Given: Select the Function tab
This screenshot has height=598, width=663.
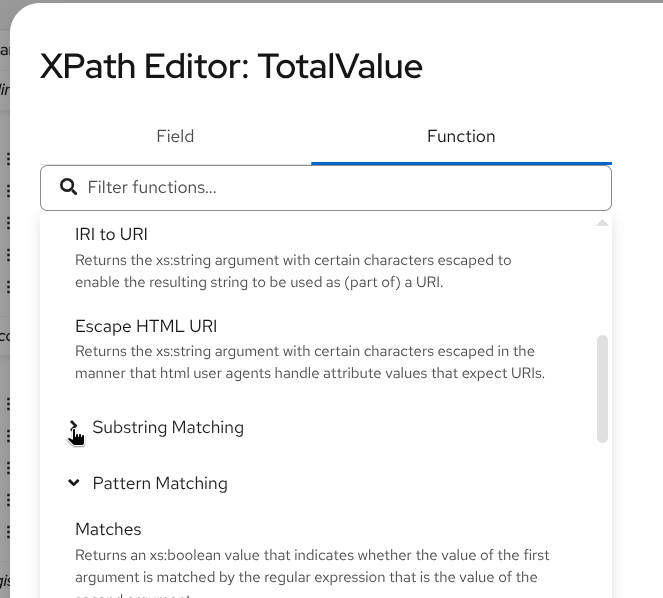Looking at the screenshot, I should coord(461,137).
